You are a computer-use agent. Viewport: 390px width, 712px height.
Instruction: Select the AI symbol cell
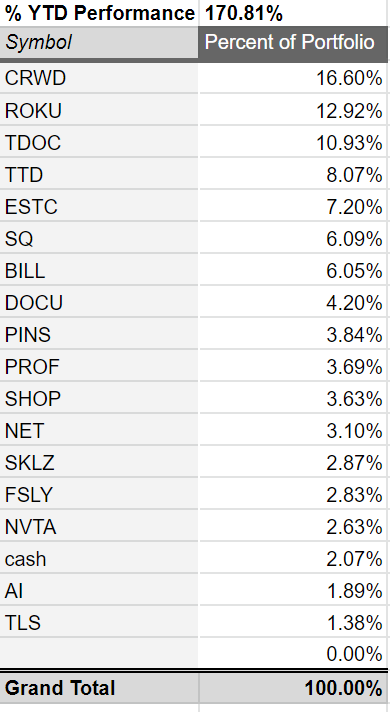(99, 591)
